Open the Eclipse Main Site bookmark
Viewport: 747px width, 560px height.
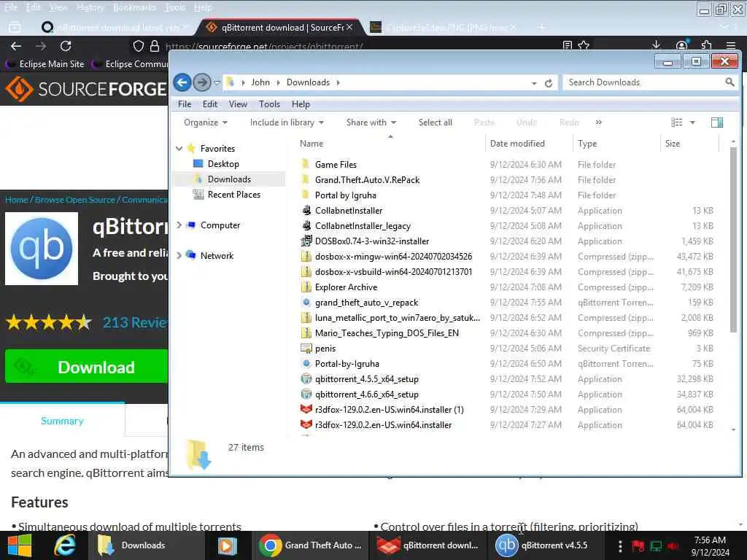pos(46,64)
